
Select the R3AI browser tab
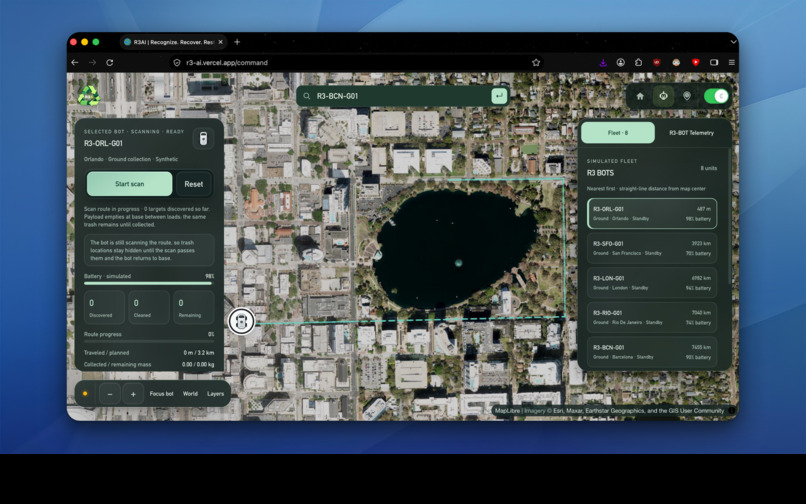click(x=174, y=42)
